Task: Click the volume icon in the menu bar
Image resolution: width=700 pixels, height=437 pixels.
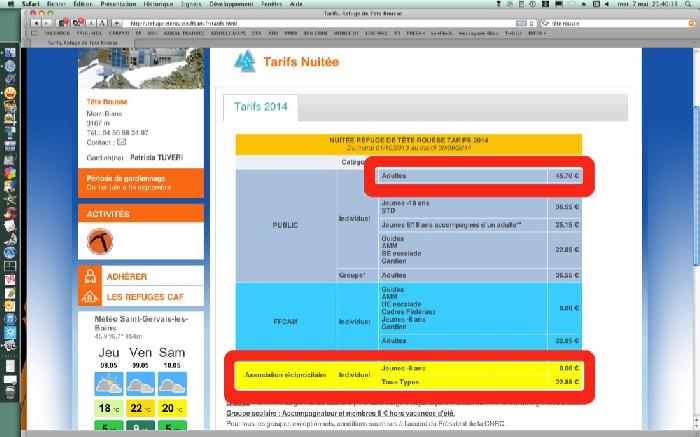Action: (607, 4)
